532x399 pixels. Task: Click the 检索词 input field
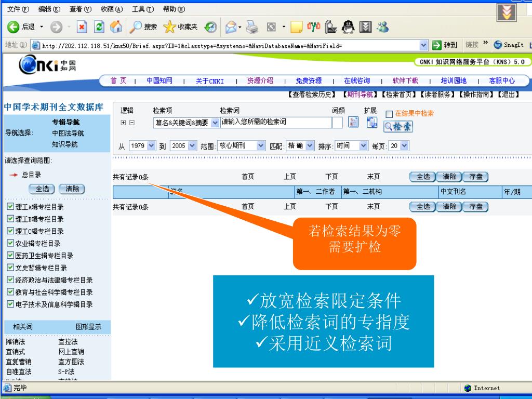[x=276, y=123]
